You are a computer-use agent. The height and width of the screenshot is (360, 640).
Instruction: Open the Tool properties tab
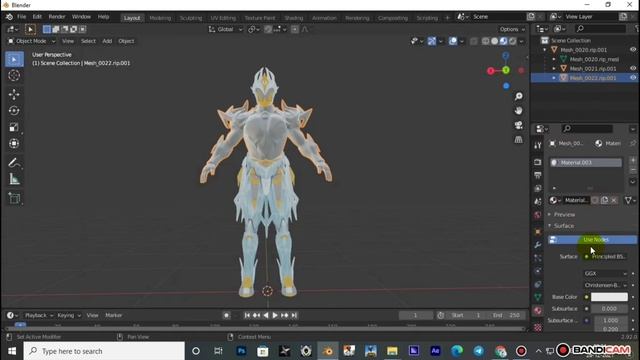point(538,145)
